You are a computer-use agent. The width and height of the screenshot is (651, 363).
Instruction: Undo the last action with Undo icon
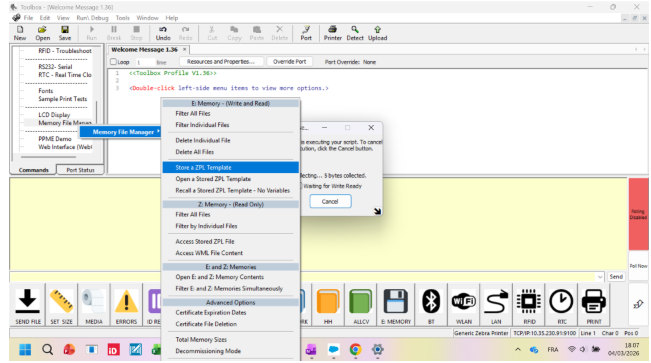click(163, 33)
